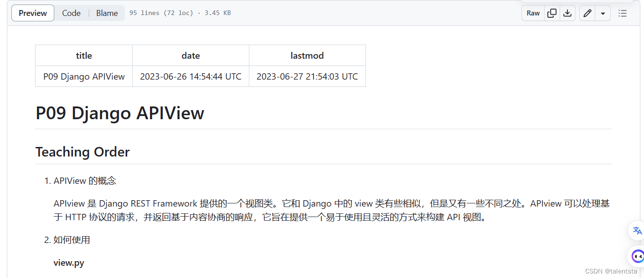Open the floating translate icon
This screenshot has width=644, height=278.
point(637,230)
